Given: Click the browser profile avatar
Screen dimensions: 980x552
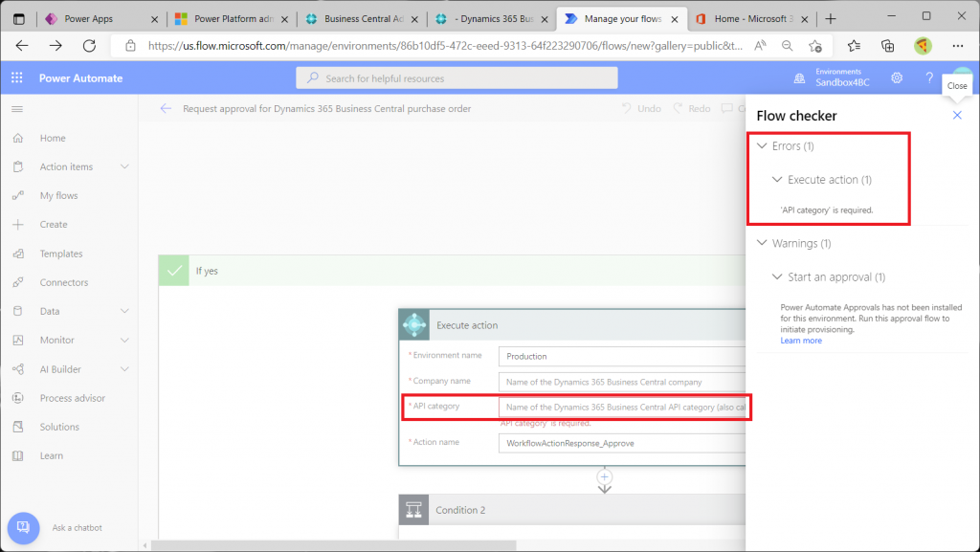Looking at the screenshot, I should coord(924,46).
